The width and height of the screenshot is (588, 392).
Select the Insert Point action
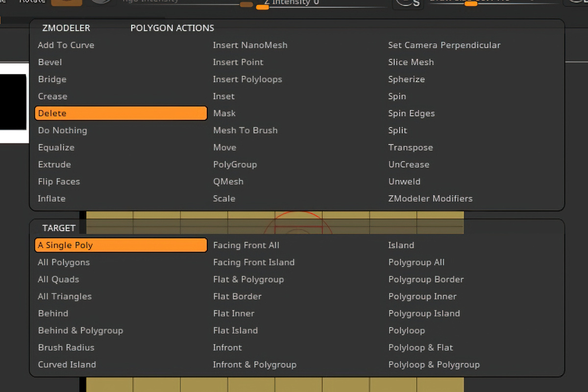point(238,62)
